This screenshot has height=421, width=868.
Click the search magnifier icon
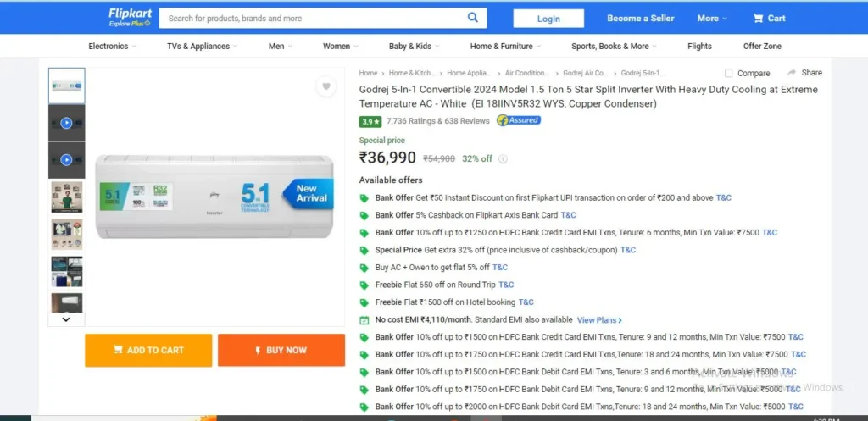(473, 18)
